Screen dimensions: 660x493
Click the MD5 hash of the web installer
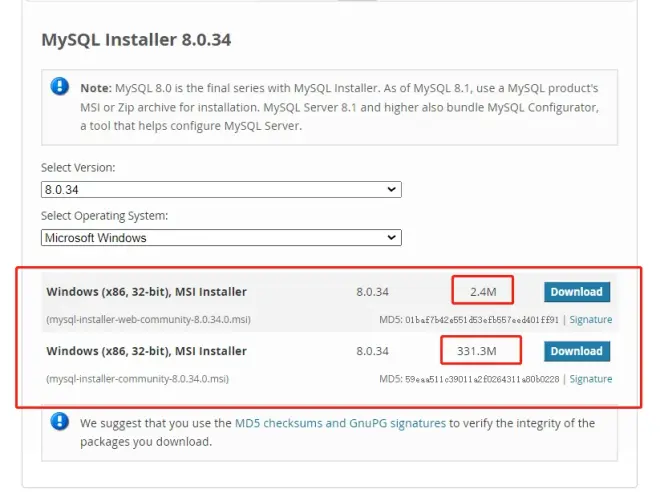(x=482, y=320)
